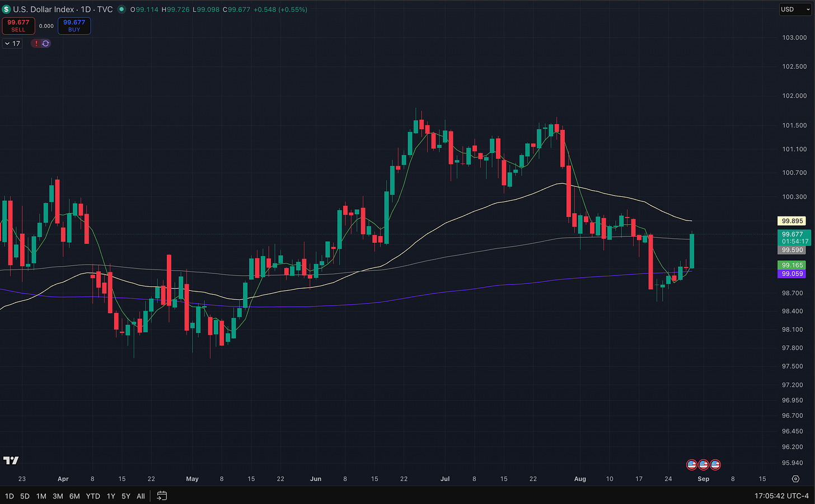Open the go-to-date calendar icon

coord(162,496)
